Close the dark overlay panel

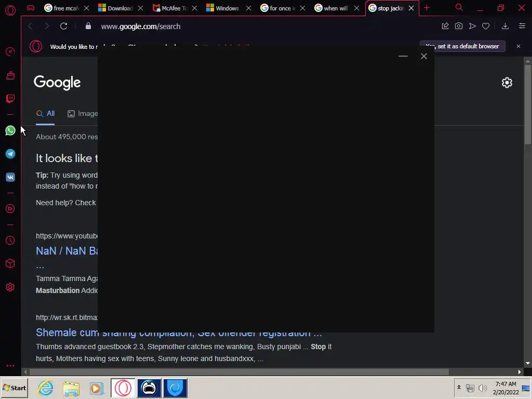[424, 56]
